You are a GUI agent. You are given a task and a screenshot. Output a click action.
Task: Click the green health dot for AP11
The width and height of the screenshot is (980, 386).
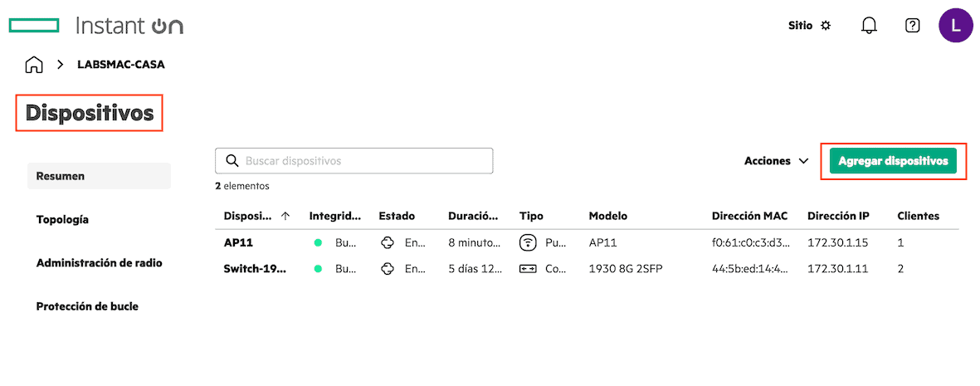(317, 243)
